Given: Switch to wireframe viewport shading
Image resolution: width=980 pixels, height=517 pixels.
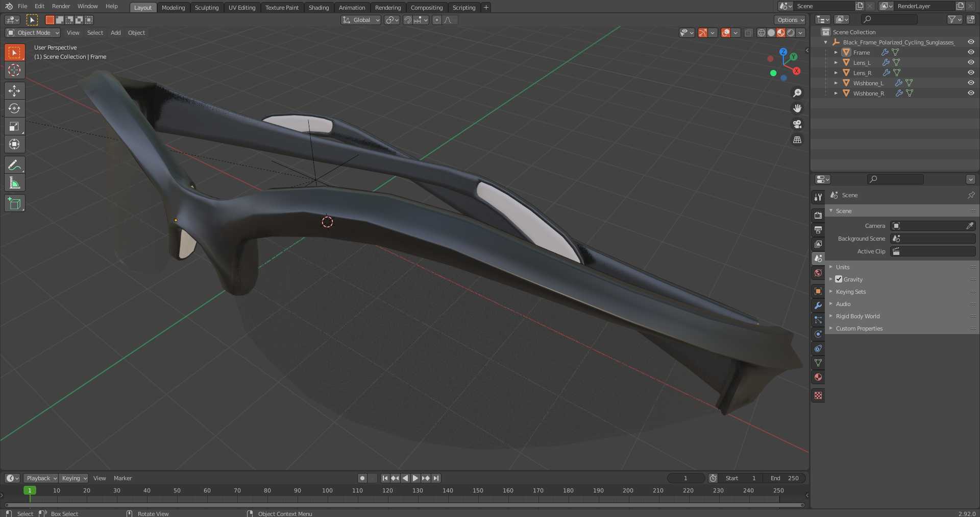Looking at the screenshot, I should pos(761,33).
